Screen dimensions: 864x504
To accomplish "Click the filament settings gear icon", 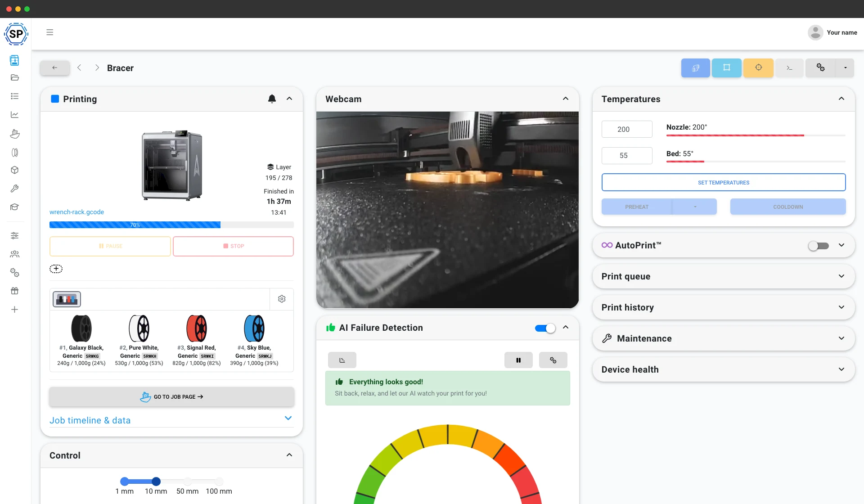I will (x=282, y=299).
